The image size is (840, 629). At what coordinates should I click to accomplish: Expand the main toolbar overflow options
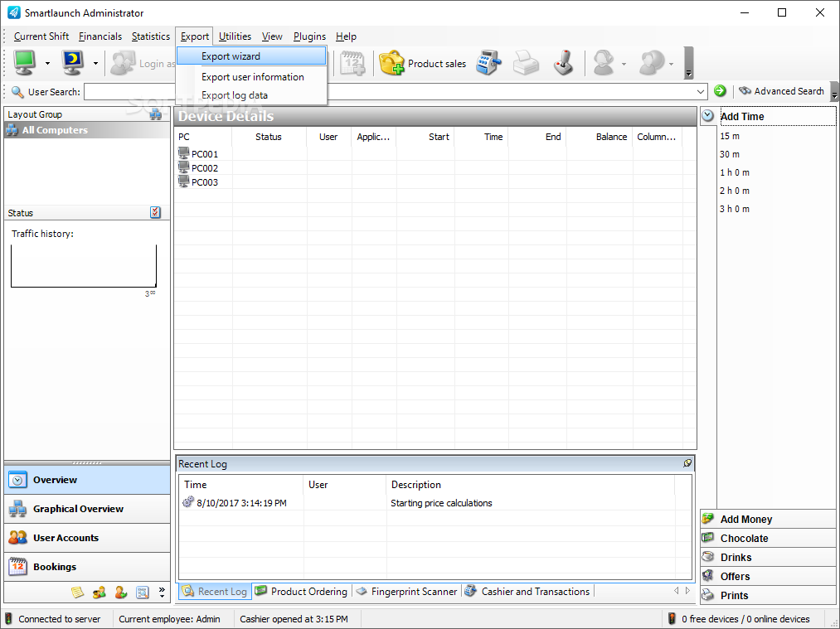(688, 63)
